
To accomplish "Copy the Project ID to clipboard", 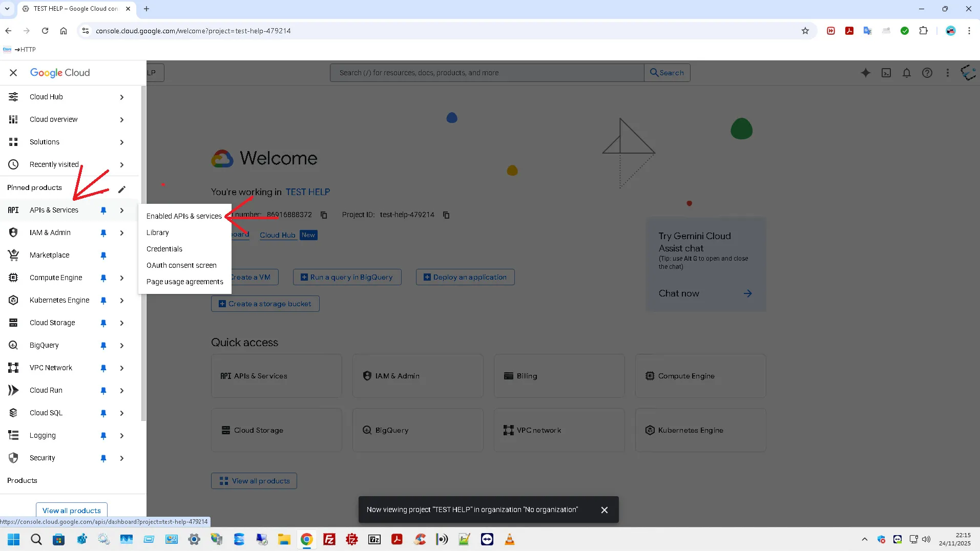I will click(446, 215).
